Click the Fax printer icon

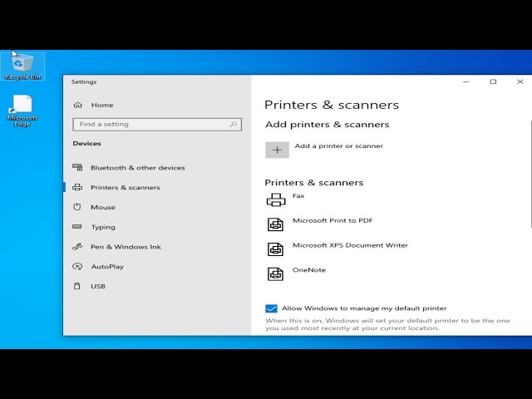pyautogui.click(x=276, y=199)
